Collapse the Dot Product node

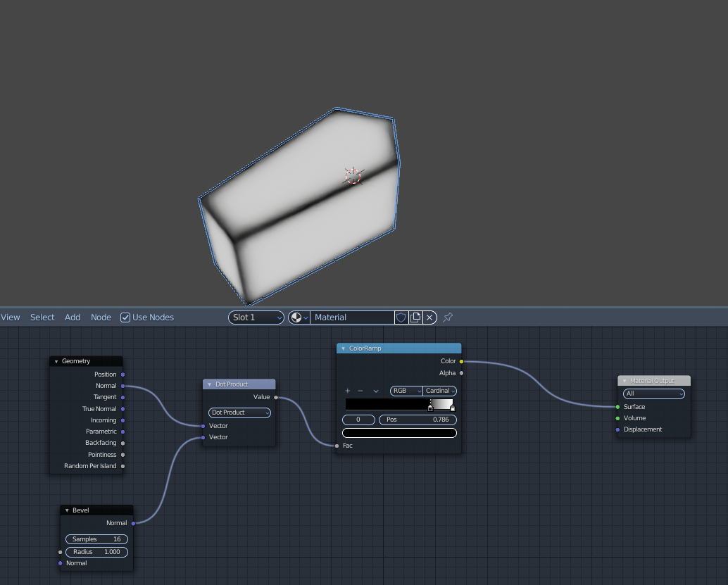tap(209, 384)
